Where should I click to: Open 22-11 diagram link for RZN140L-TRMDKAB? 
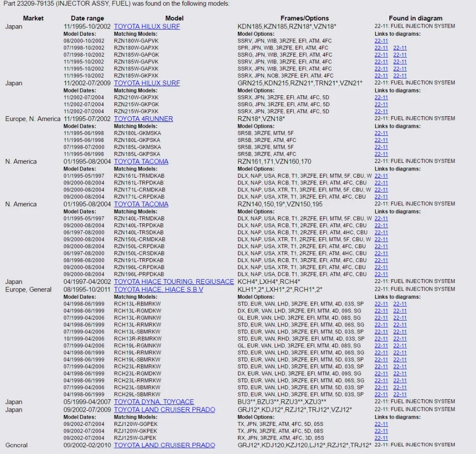pos(381,219)
